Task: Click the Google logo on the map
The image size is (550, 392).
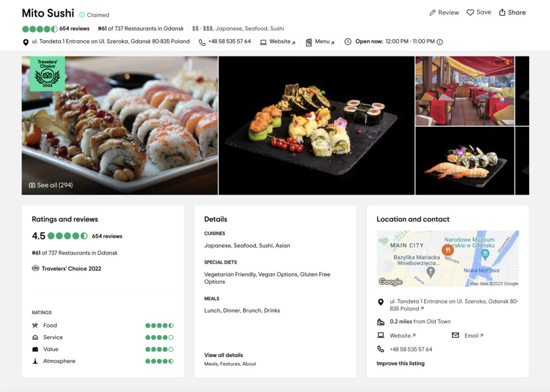Action: tap(390, 281)
